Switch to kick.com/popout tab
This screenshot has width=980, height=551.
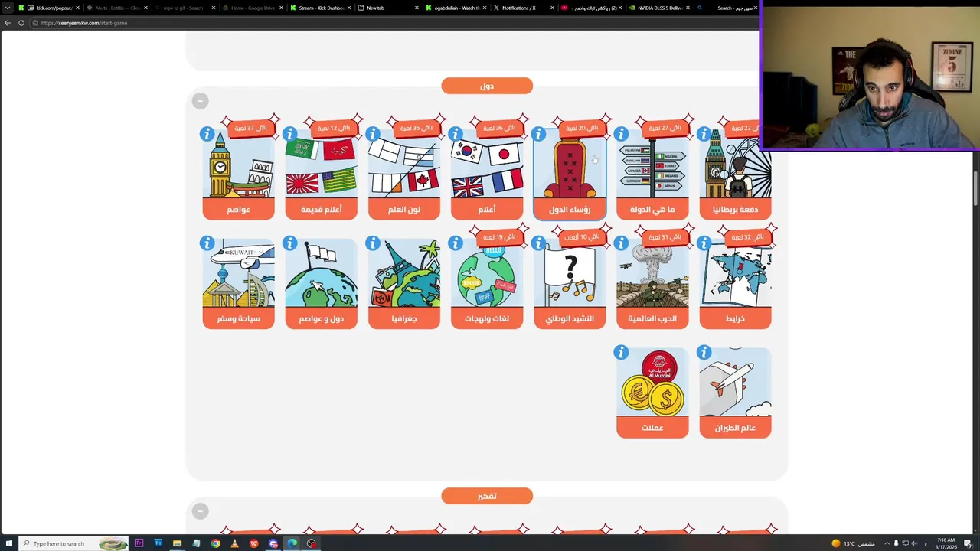pyautogui.click(x=48, y=8)
